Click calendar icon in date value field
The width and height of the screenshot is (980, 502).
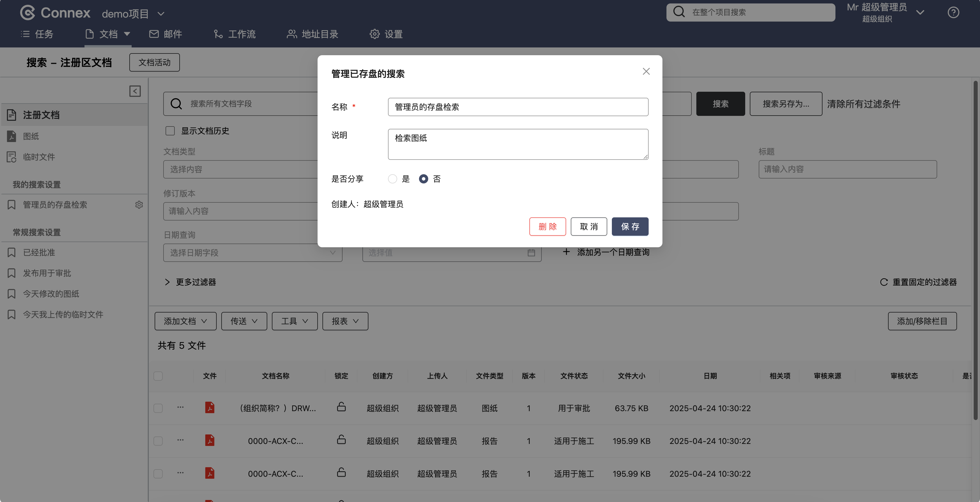coord(531,253)
